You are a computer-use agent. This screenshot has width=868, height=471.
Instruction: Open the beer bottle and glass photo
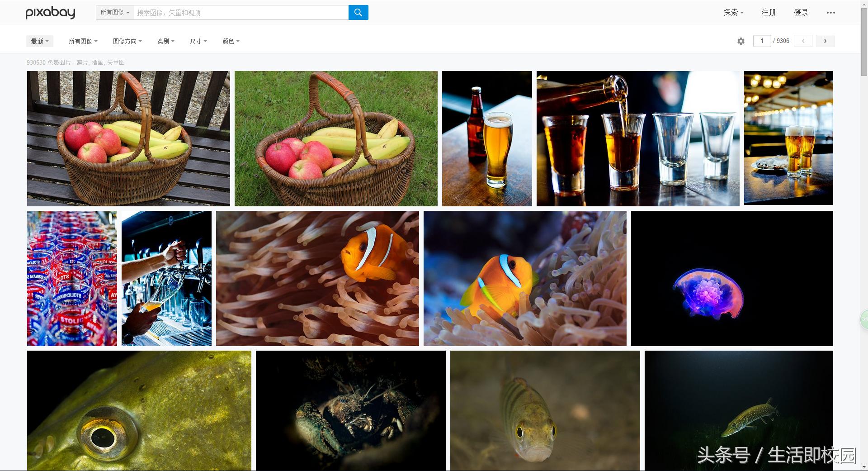[x=487, y=138]
